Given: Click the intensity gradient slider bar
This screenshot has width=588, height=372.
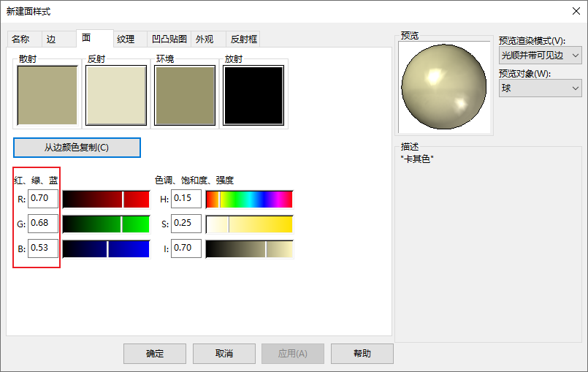Looking at the screenshot, I should click(249, 249).
